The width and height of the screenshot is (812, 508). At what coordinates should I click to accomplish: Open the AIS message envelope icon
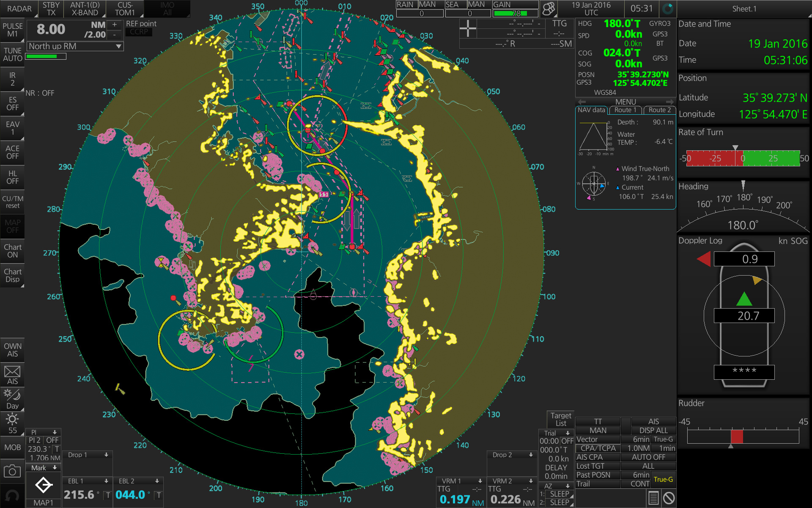pos(12,375)
